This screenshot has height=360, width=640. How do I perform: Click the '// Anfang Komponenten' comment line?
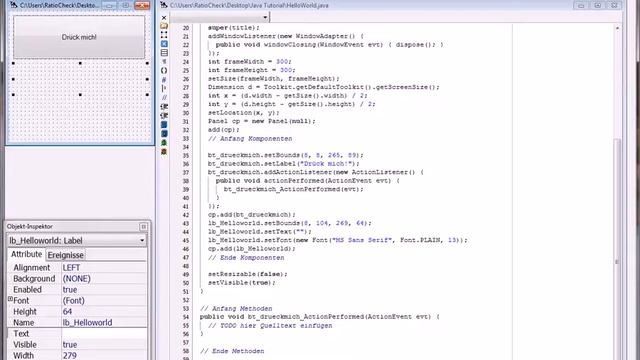pyautogui.click(x=250, y=139)
